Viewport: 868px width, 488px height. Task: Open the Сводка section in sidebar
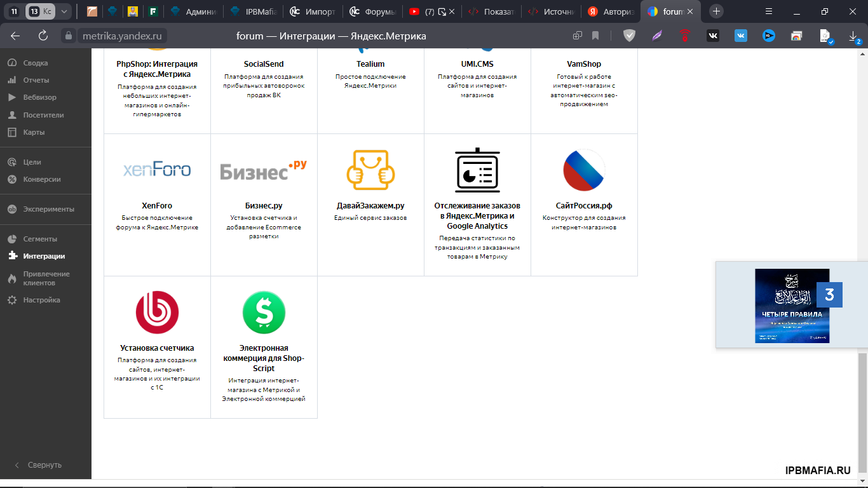(36, 63)
